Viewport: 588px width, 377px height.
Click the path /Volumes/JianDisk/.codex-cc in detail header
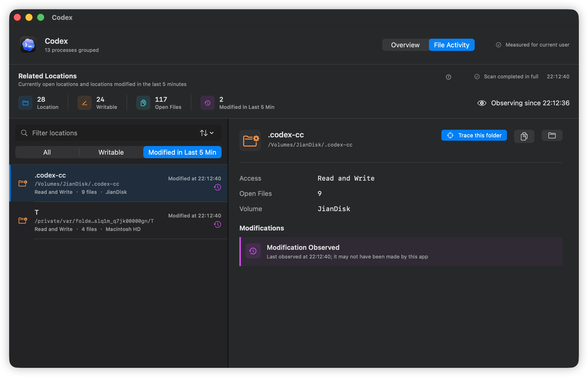pyautogui.click(x=310, y=145)
